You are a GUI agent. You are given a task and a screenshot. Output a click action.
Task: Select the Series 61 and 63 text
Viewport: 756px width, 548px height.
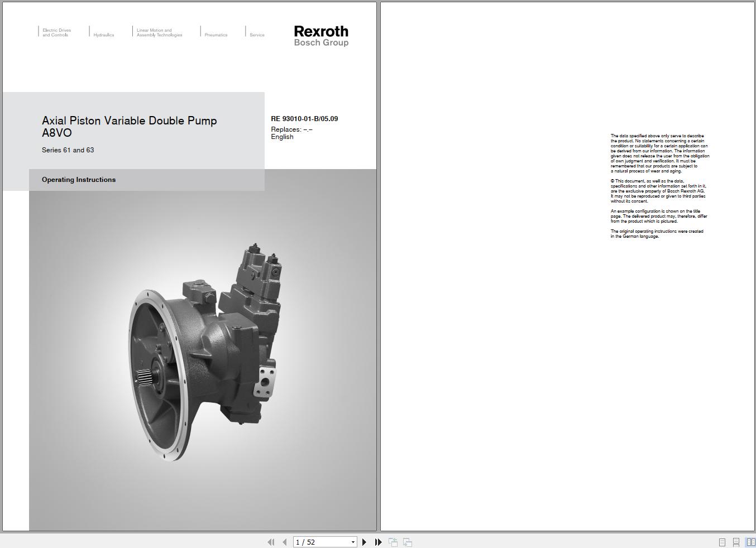pos(68,150)
